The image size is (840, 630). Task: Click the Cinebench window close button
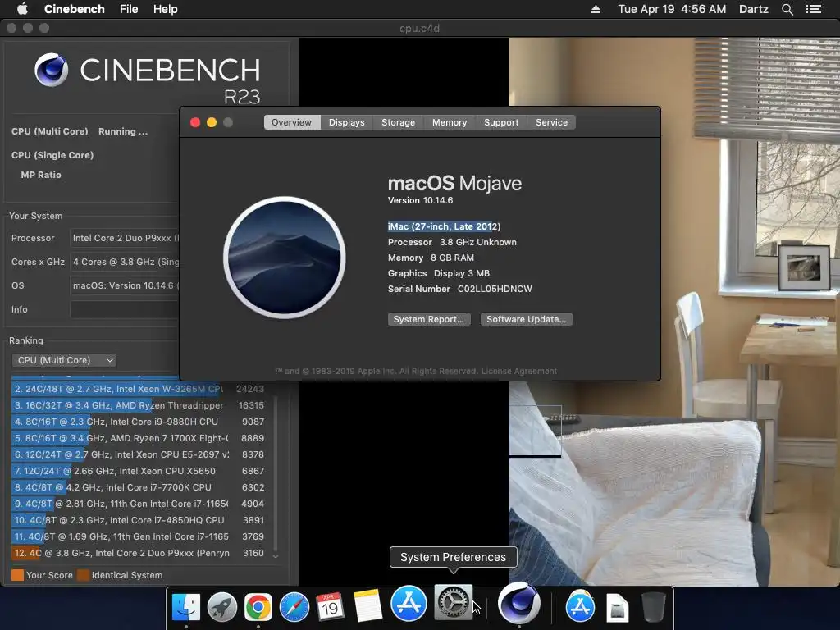coord(11,28)
